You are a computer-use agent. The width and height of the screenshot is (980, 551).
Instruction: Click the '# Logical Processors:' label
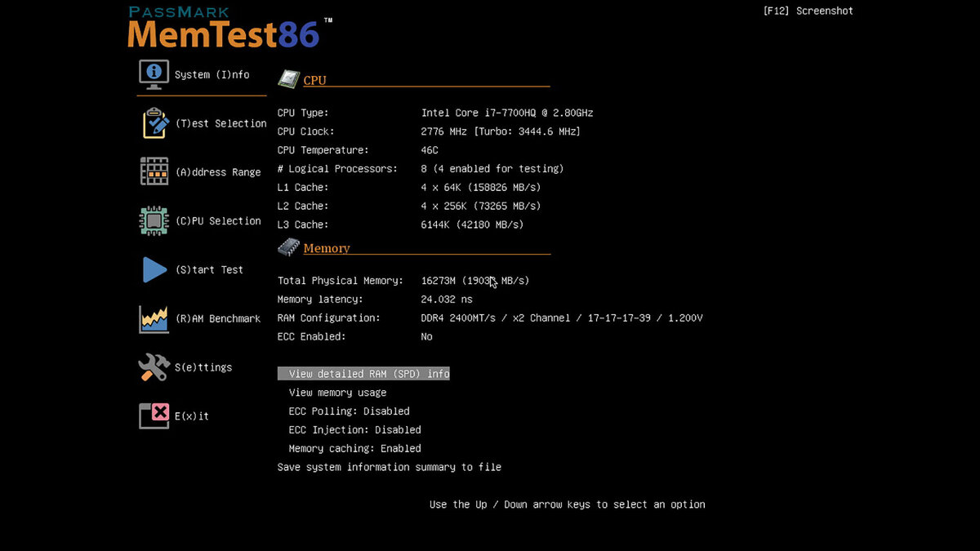(337, 169)
